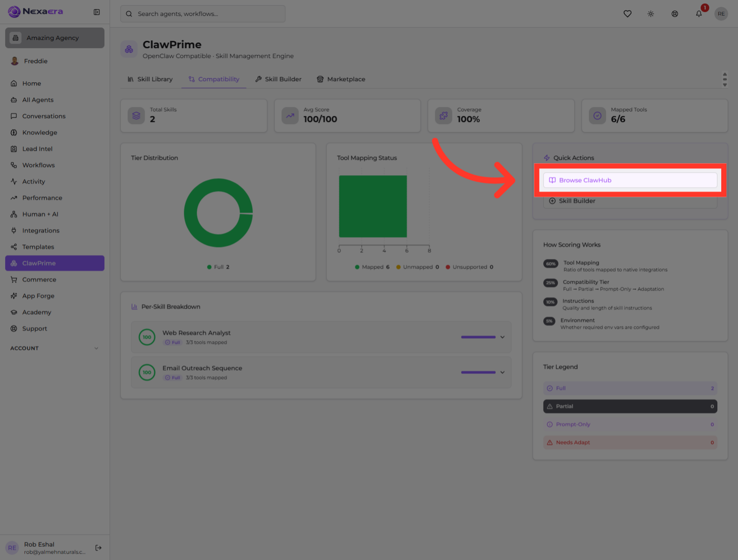The height and width of the screenshot is (560, 738).
Task: Click the Integrations plug icon
Action: click(x=14, y=230)
